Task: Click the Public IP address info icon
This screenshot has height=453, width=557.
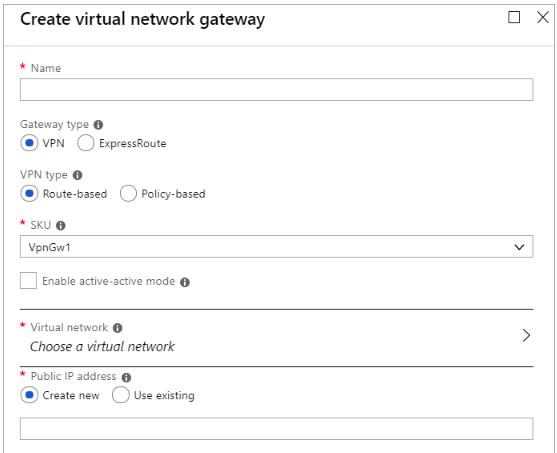Action: [126, 377]
